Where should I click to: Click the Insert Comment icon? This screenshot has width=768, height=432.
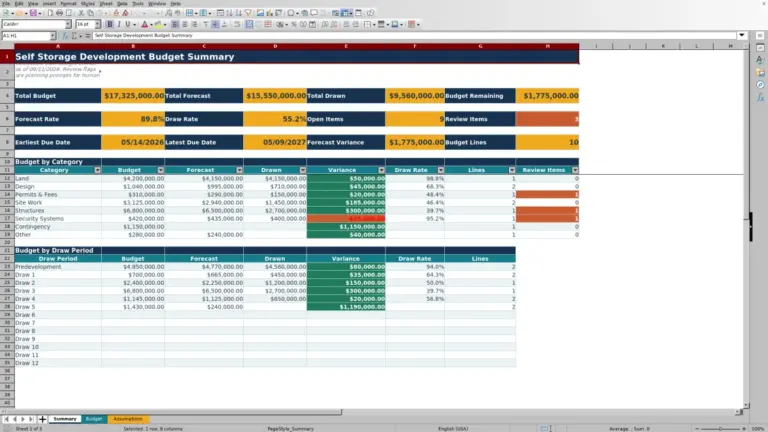pos(314,13)
